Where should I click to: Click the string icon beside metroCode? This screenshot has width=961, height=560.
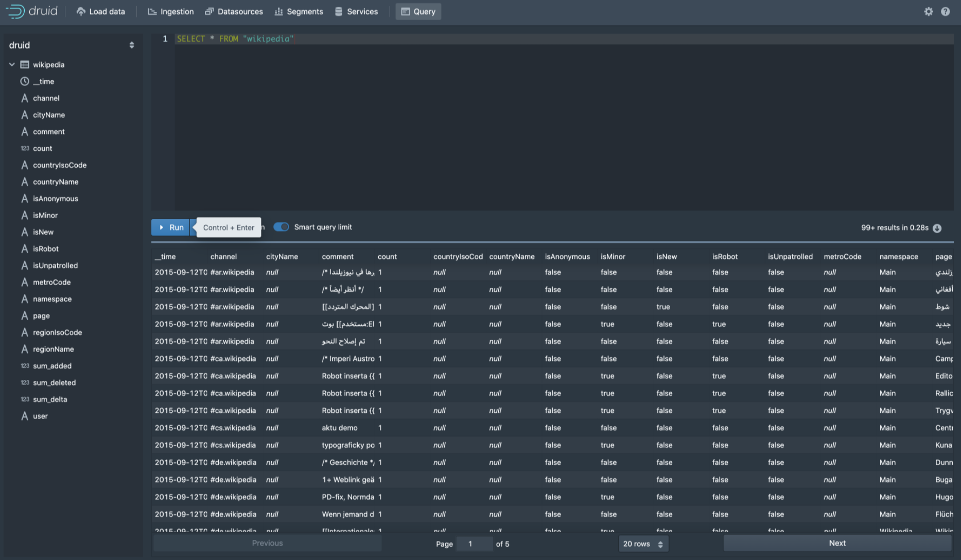[25, 282]
